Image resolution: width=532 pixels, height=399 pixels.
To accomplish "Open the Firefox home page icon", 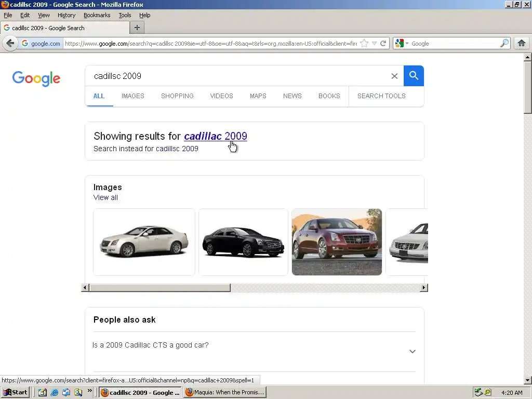I will click(x=522, y=44).
